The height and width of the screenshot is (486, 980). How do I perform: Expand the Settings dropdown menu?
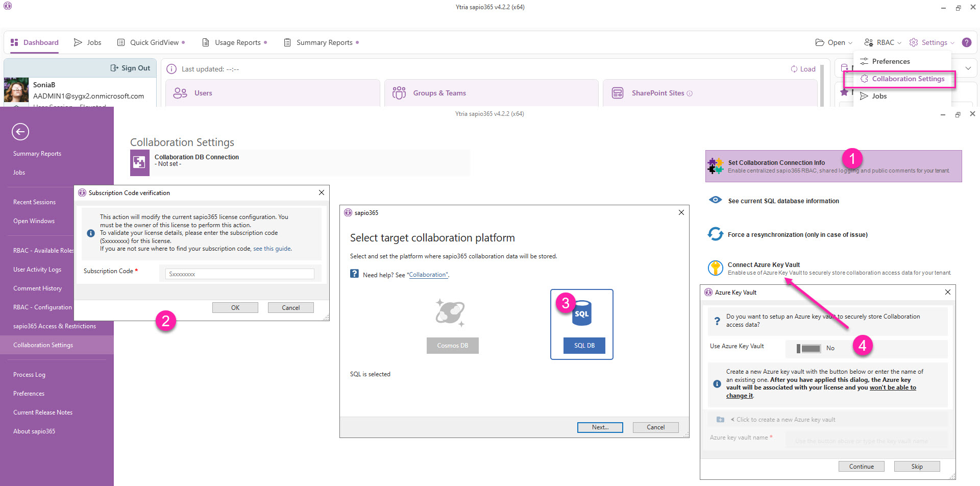(x=932, y=42)
